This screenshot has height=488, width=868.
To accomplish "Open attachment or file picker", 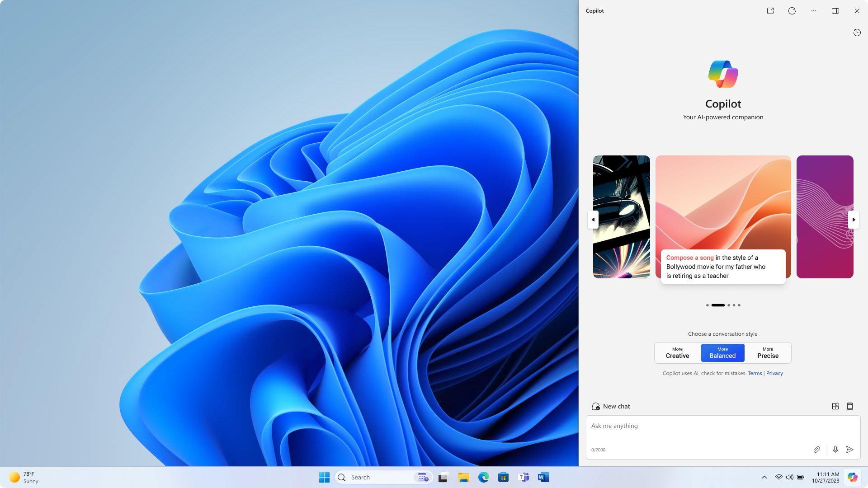I will tap(817, 450).
